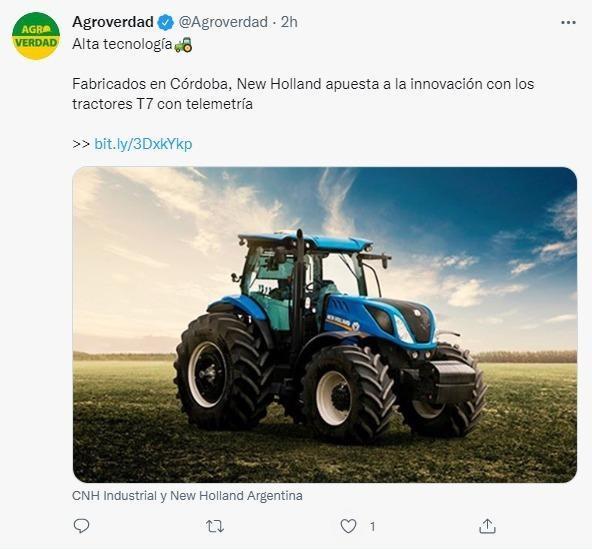Open the three-dot more options menu
This screenshot has width=592, height=549.
click(x=568, y=23)
